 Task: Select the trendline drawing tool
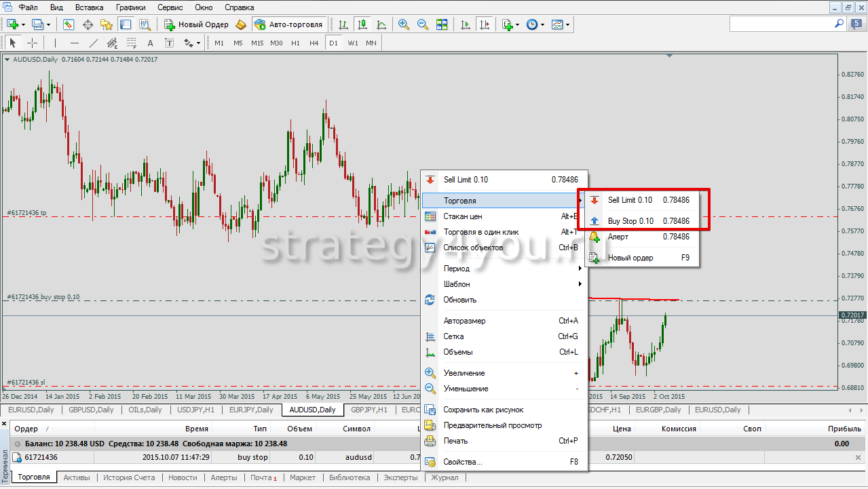(94, 43)
